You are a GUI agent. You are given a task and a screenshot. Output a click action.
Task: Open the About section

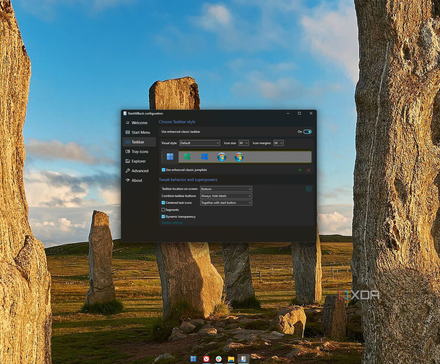[139, 180]
